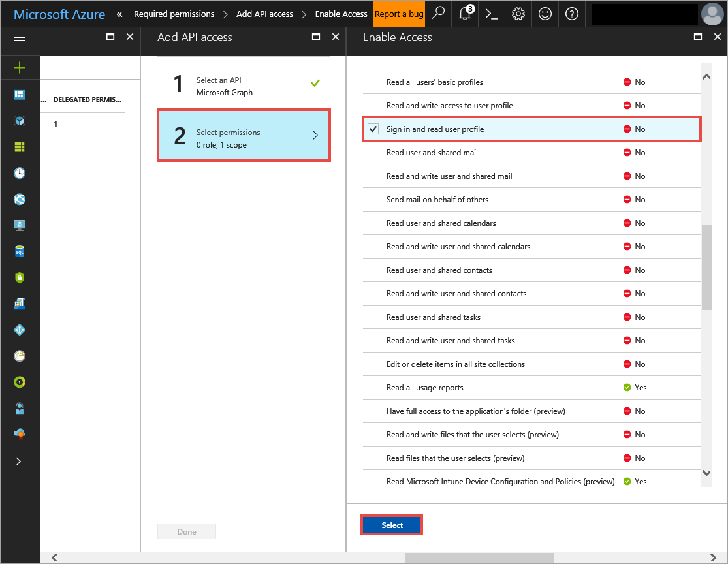Open the notifications bell
728x564 pixels.
coord(465,14)
